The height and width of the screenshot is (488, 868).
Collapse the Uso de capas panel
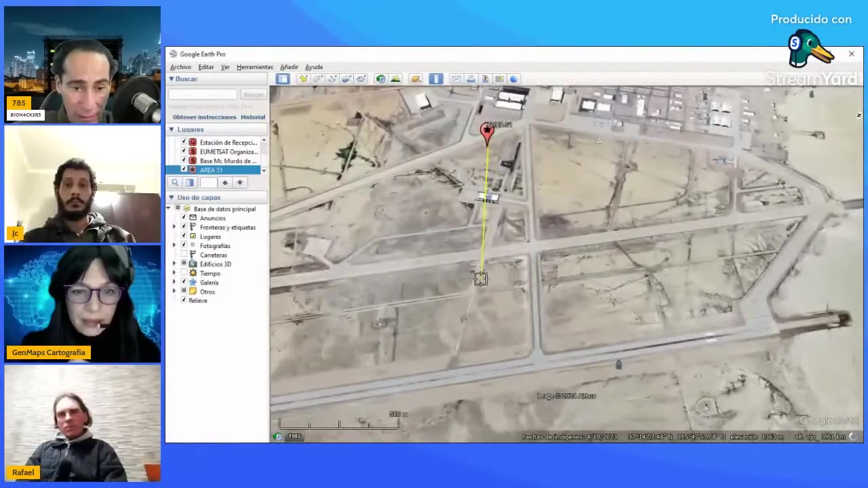(172, 197)
